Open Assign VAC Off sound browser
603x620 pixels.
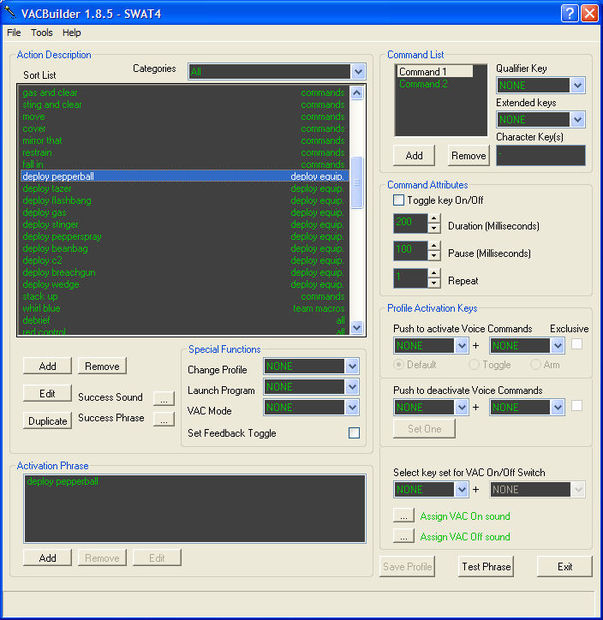(404, 537)
